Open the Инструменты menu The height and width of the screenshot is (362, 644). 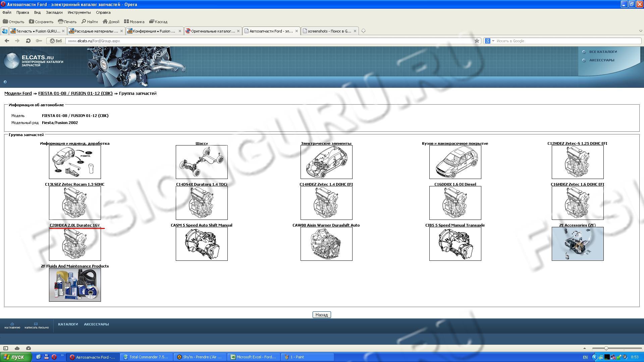click(79, 12)
